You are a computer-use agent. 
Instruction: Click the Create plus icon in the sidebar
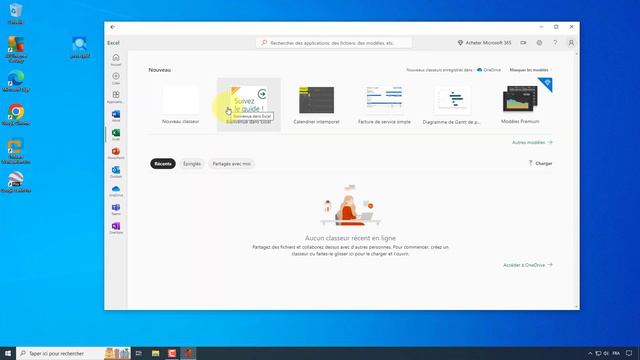point(116,78)
